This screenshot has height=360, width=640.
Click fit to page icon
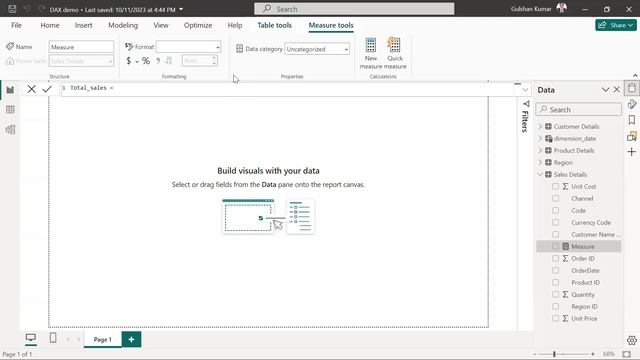point(627,354)
